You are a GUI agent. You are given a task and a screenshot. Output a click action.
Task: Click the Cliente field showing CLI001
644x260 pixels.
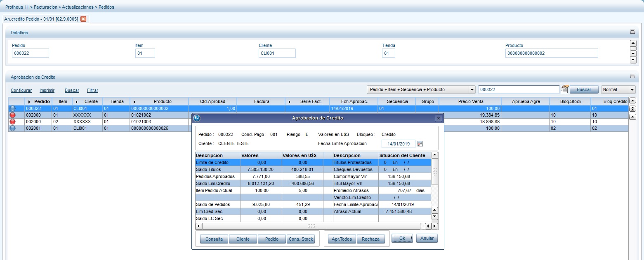click(x=277, y=53)
